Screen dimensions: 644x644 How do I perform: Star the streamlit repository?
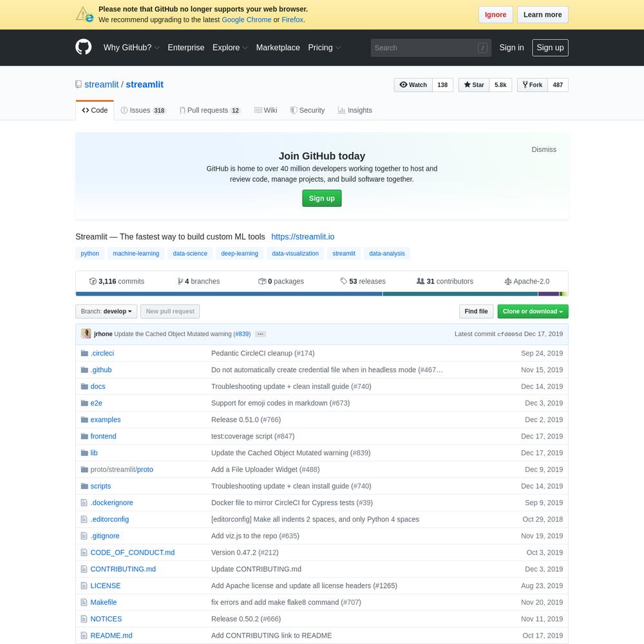tap(474, 85)
